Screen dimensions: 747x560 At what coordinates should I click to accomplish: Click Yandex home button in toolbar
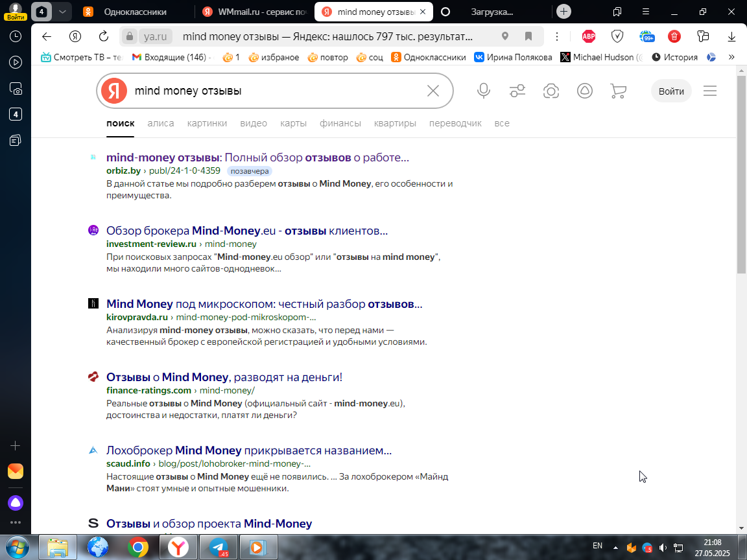tap(75, 37)
